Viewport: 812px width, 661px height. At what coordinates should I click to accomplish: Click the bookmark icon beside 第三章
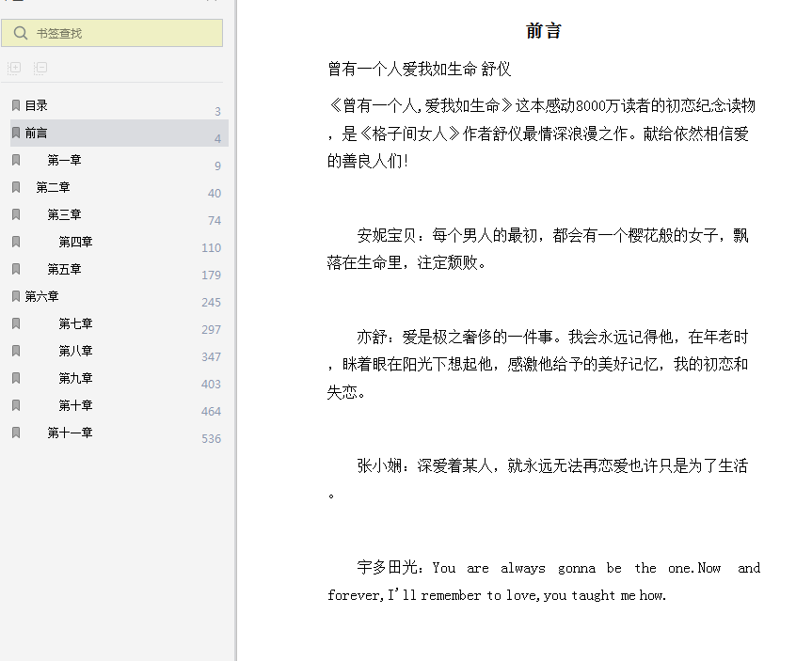(16, 214)
